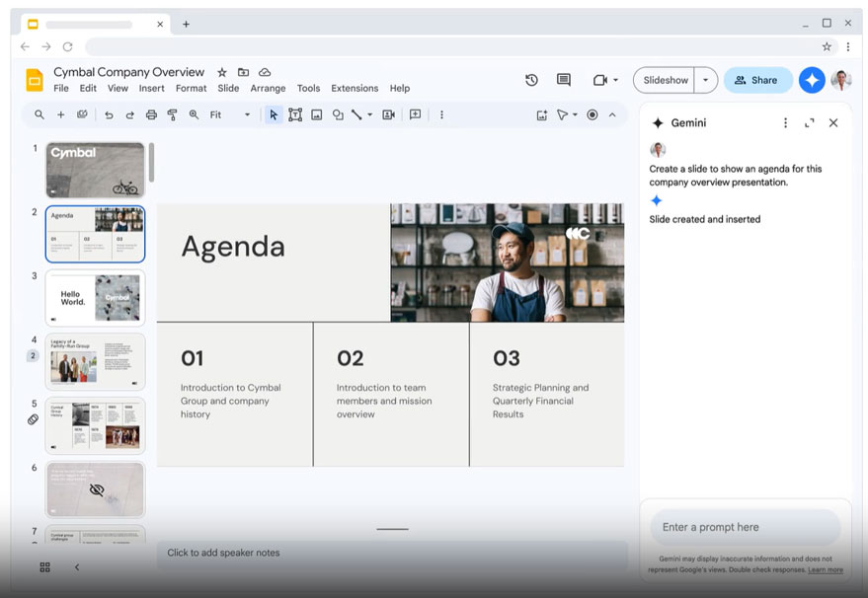Viewport: 868px width, 598px height.
Task: Open version history clock icon
Action: tap(531, 80)
